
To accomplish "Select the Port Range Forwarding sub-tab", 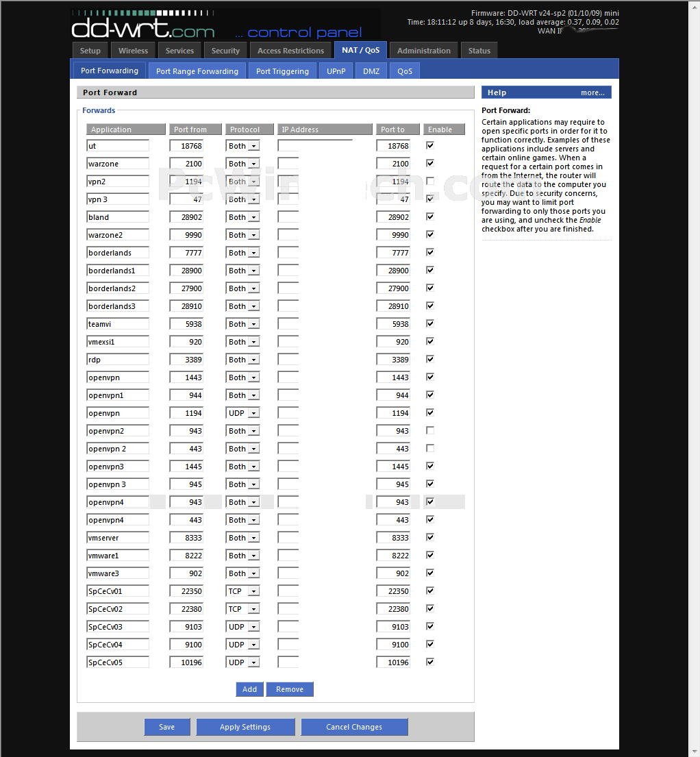I will [x=197, y=71].
